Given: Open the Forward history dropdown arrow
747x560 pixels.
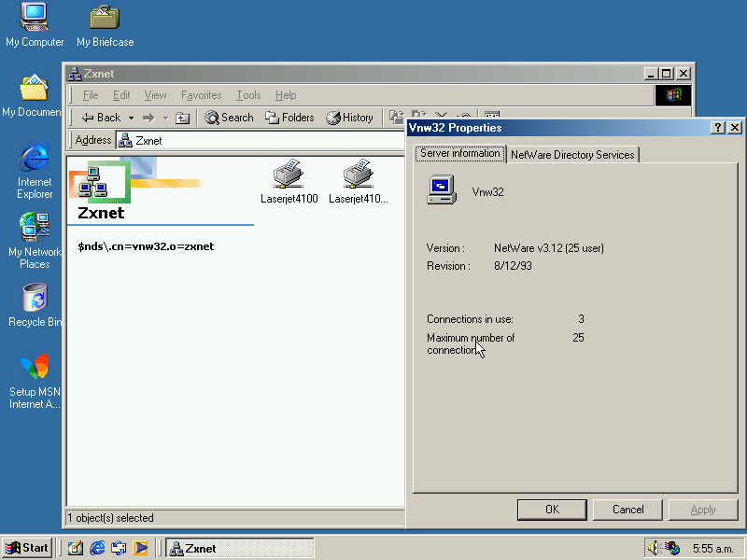Looking at the screenshot, I should click(166, 119).
